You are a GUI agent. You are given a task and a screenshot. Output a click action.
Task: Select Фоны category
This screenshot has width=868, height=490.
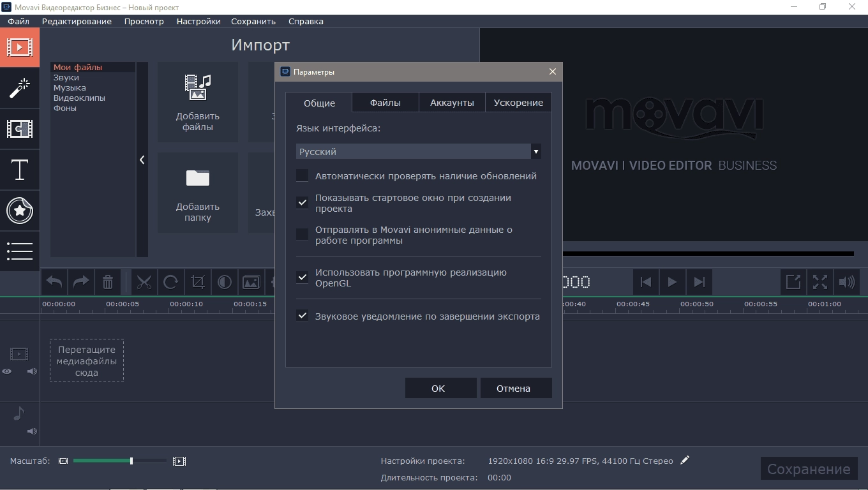point(93,108)
